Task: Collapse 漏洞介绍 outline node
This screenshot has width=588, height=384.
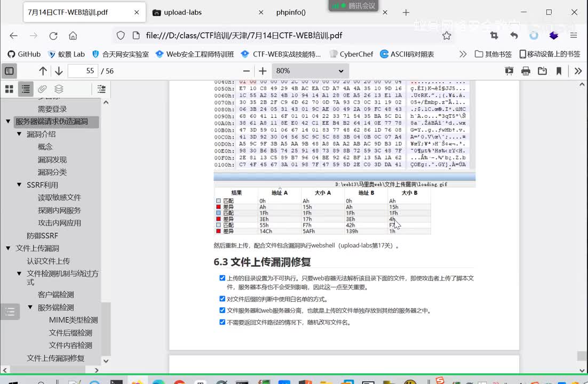Action: point(19,134)
